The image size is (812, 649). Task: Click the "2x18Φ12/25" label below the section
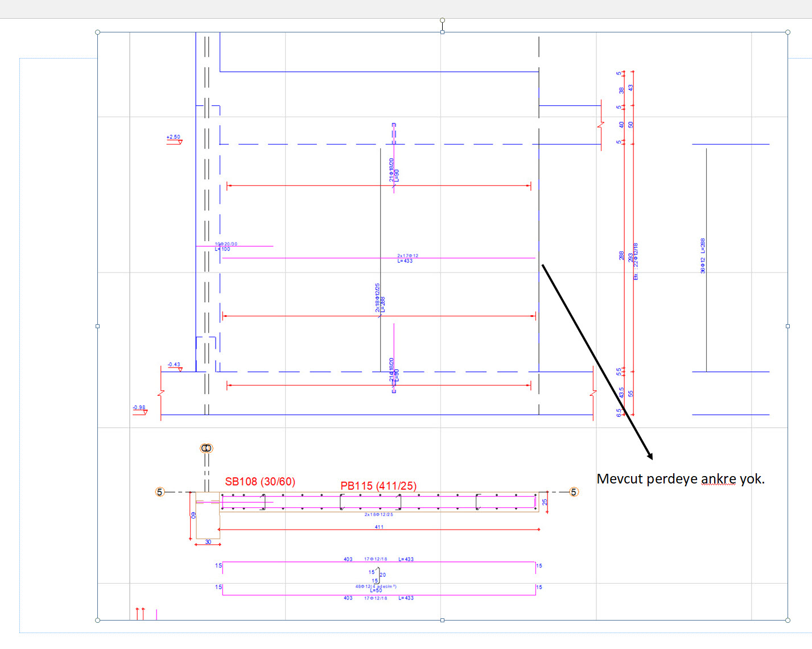379,514
